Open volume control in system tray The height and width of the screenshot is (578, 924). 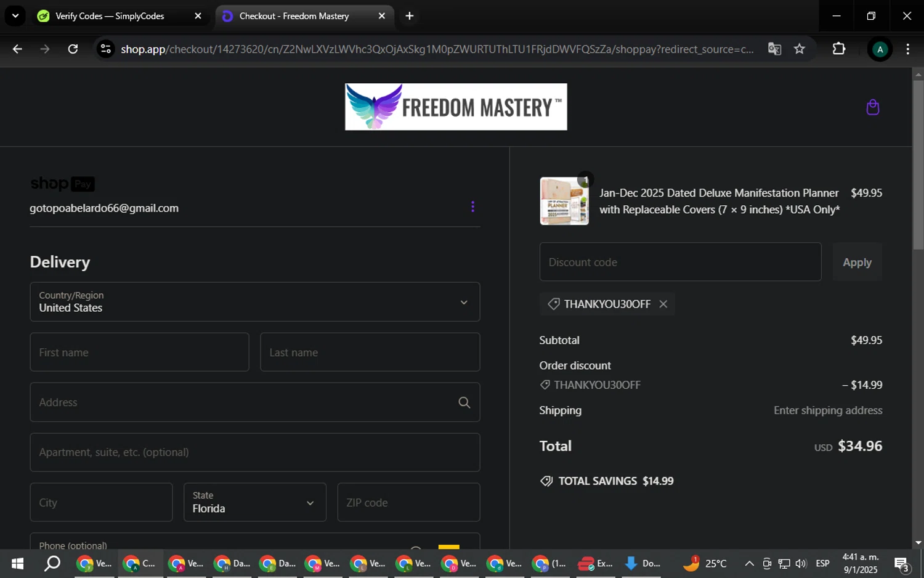(801, 563)
